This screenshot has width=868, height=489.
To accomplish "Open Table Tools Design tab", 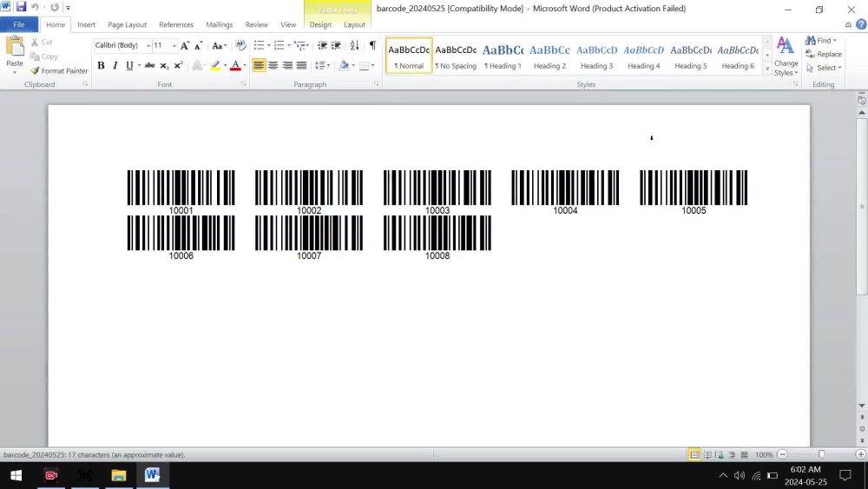I will (x=320, y=24).
